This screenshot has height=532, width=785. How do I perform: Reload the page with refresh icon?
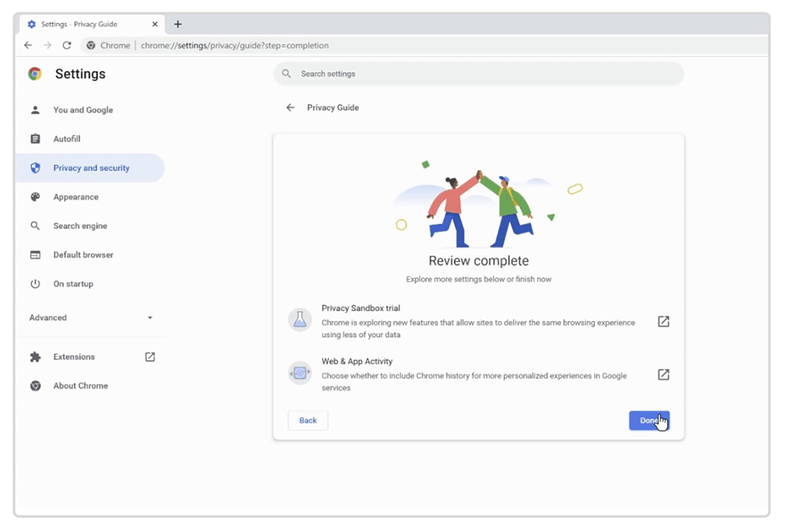[67, 45]
